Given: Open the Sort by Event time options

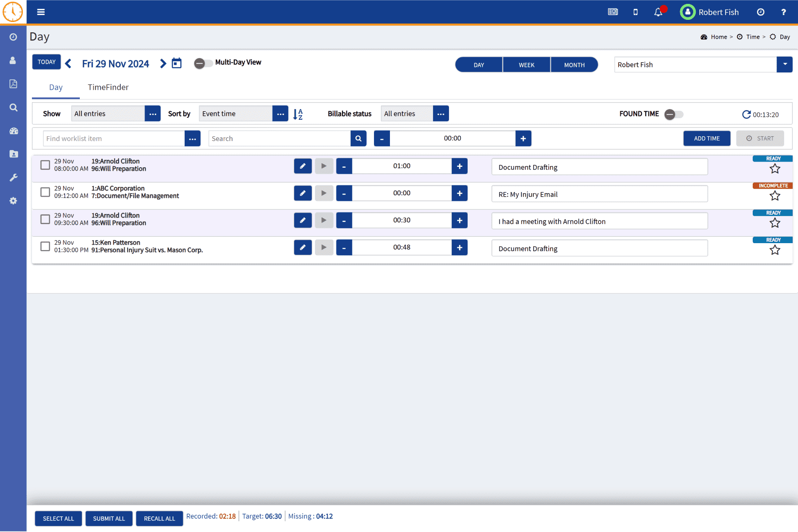Looking at the screenshot, I should [280, 113].
